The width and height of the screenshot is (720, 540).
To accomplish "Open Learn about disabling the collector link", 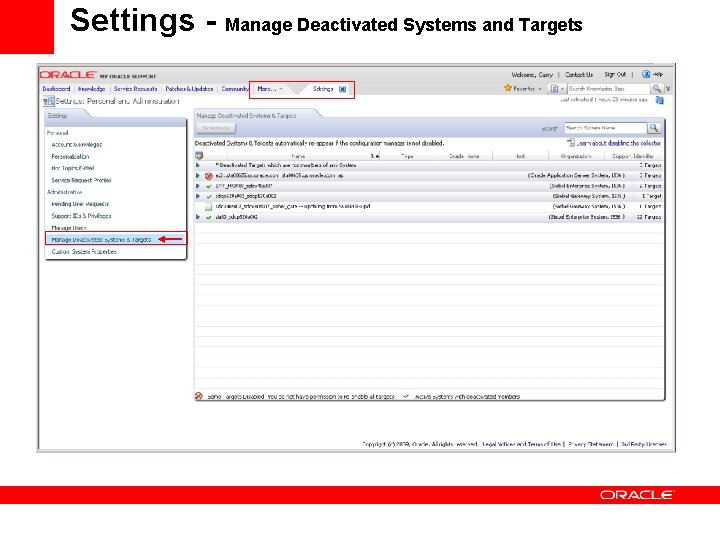I will pos(619,143).
